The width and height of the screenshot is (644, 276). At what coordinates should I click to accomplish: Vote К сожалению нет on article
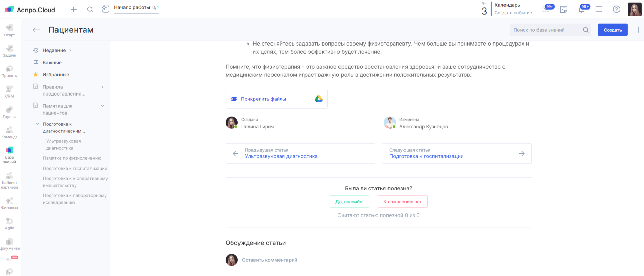point(402,202)
